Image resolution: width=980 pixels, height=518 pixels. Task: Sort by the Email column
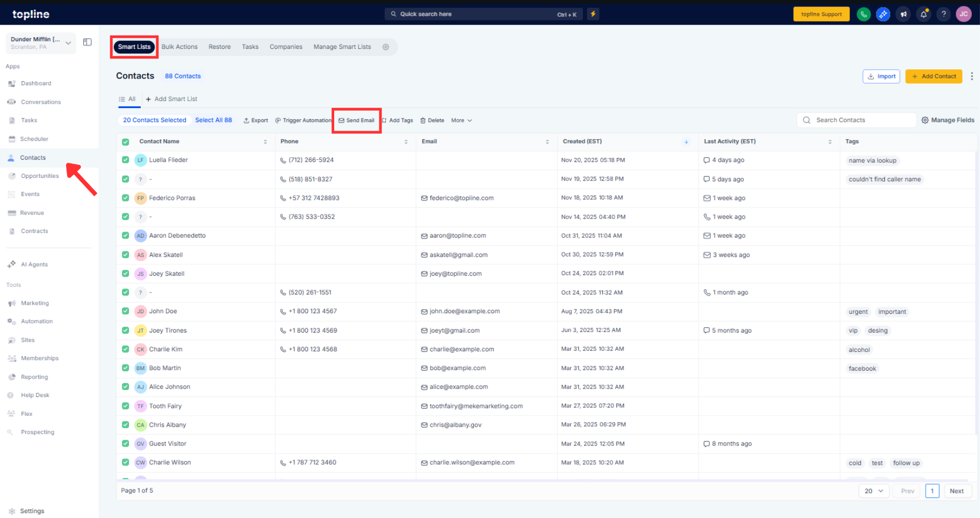(547, 142)
